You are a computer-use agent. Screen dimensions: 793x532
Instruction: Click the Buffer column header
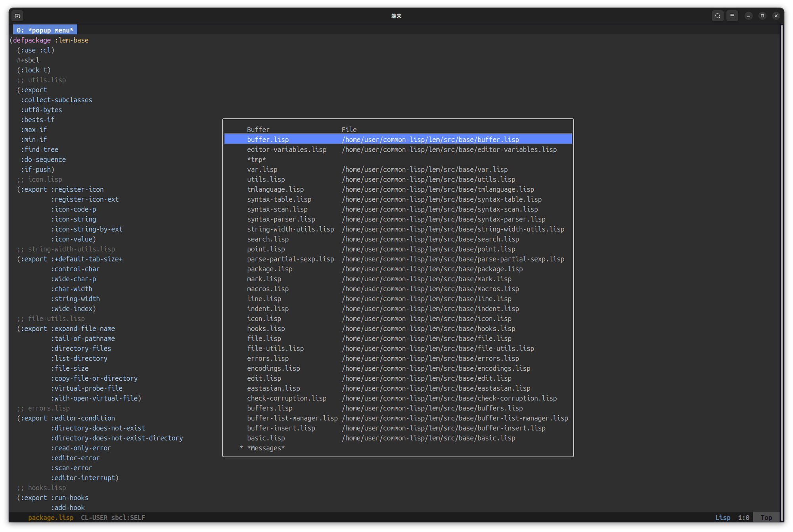(258, 130)
